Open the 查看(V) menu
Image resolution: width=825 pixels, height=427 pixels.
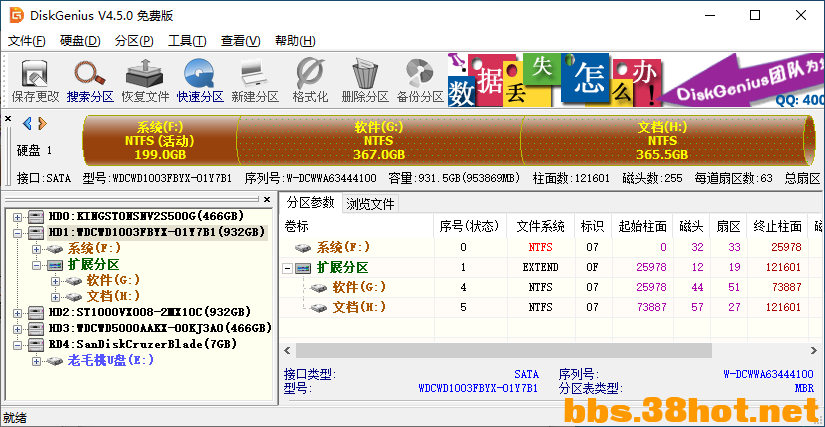coord(240,41)
